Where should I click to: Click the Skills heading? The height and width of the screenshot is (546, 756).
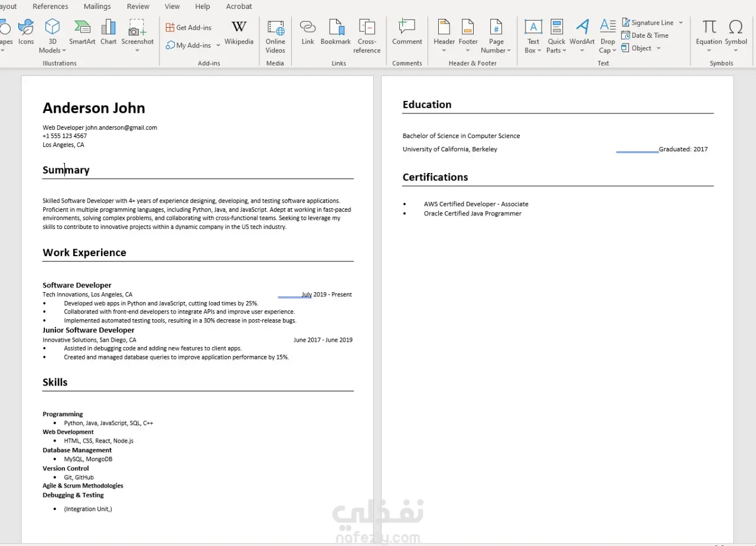pyautogui.click(x=55, y=382)
